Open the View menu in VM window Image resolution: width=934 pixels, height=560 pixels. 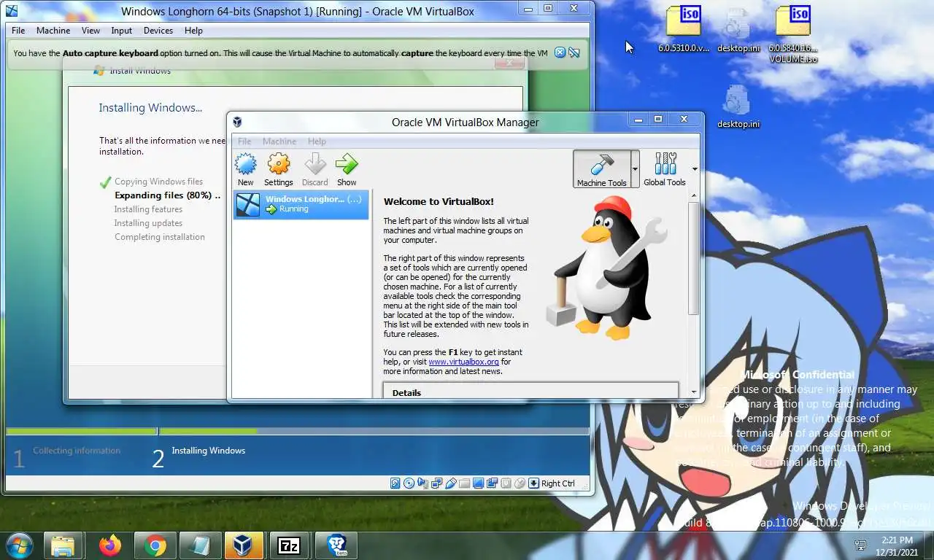click(90, 31)
